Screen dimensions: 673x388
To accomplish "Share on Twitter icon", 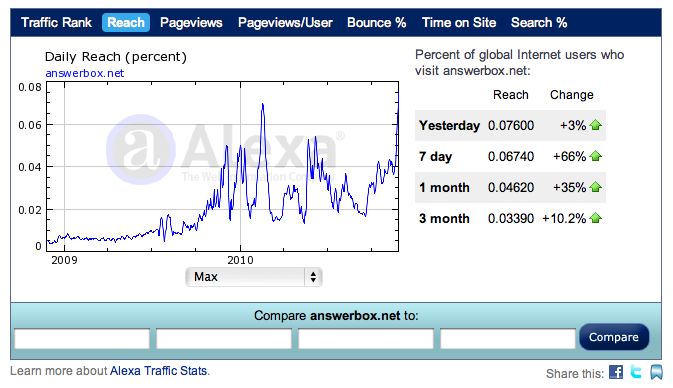I will [x=636, y=371].
